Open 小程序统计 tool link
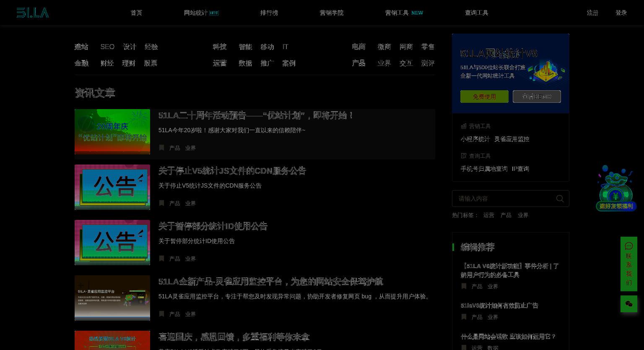Image resolution: width=644 pixels, height=350 pixels. (x=475, y=139)
